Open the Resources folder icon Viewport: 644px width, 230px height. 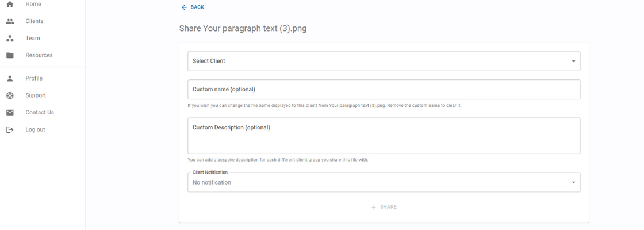(x=10, y=55)
